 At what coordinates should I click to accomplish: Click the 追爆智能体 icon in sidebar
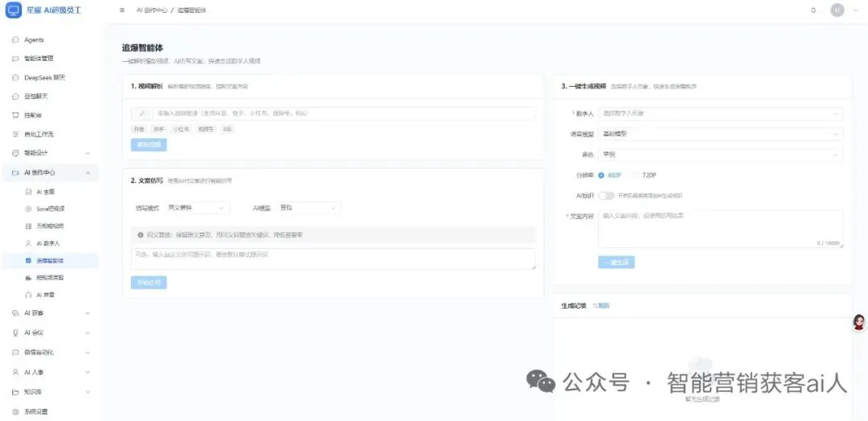pyautogui.click(x=29, y=260)
